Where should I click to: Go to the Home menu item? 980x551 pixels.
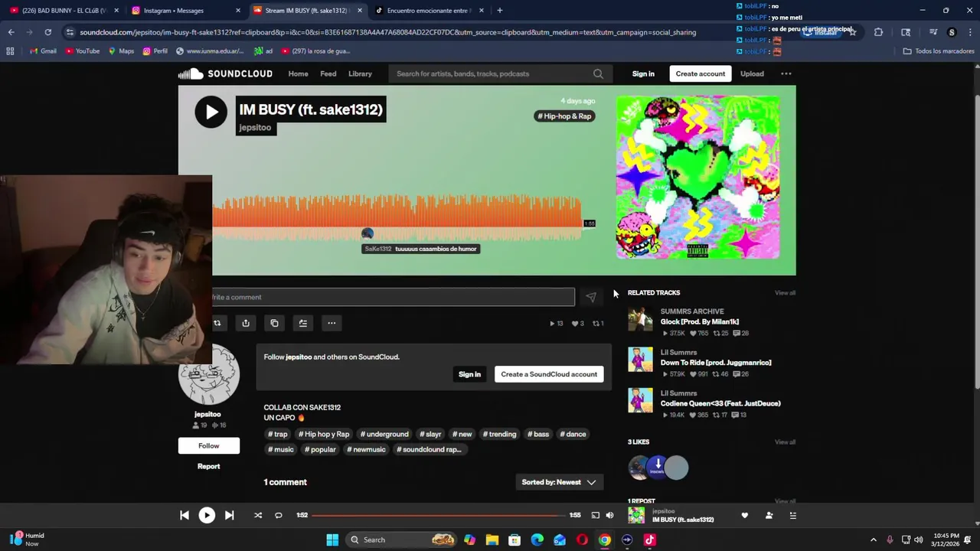(298, 73)
